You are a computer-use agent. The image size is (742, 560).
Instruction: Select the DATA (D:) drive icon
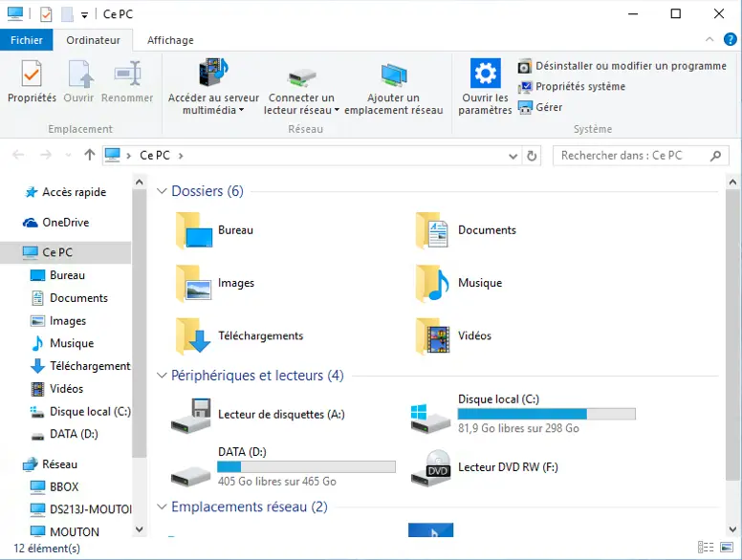coord(190,476)
